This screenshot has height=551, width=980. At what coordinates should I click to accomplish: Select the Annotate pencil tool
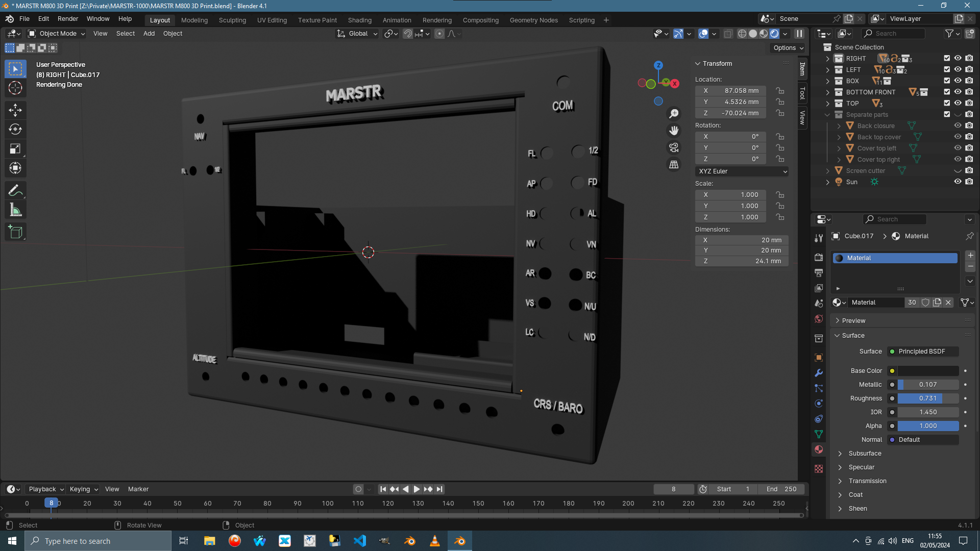pos(15,190)
